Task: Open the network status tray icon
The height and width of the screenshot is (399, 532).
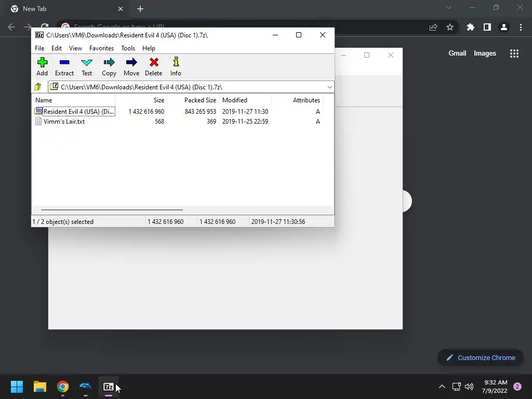Action: point(457,387)
